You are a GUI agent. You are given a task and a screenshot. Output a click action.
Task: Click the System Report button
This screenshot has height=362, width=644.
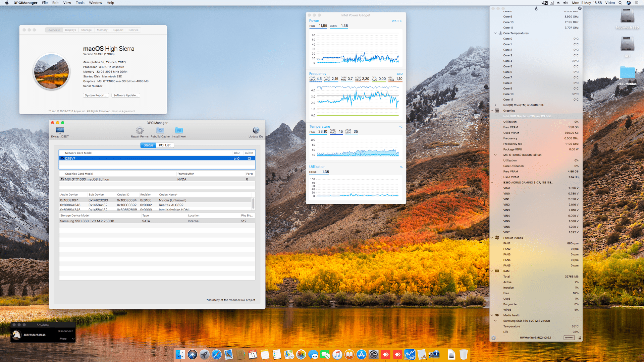click(96, 96)
